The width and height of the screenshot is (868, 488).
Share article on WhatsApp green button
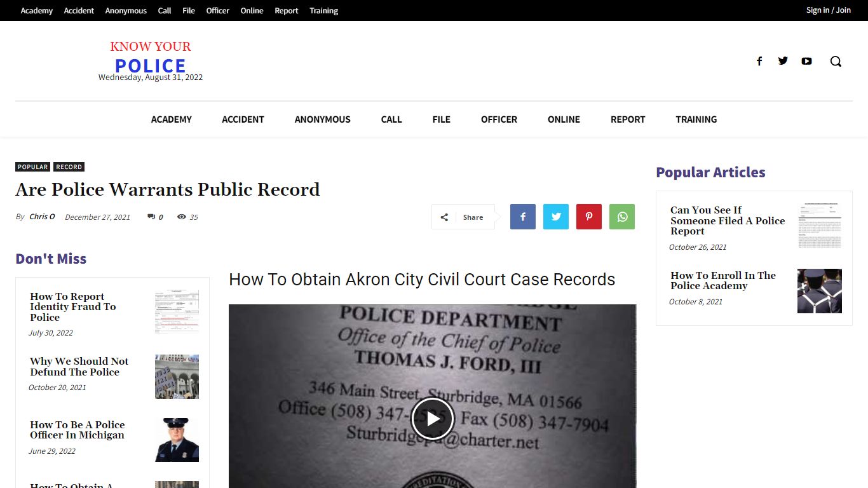coord(622,217)
